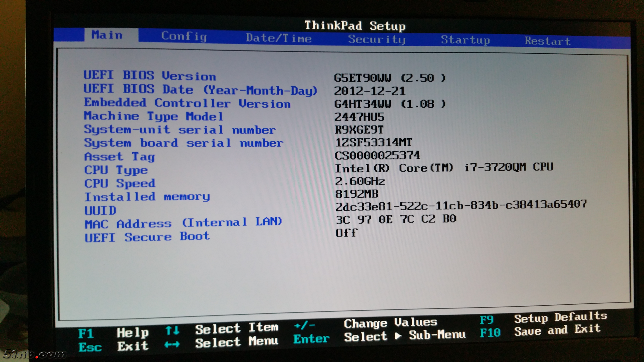Click the up-down arrows icon in footer
This screenshot has height=362, width=644.
[172, 331]
